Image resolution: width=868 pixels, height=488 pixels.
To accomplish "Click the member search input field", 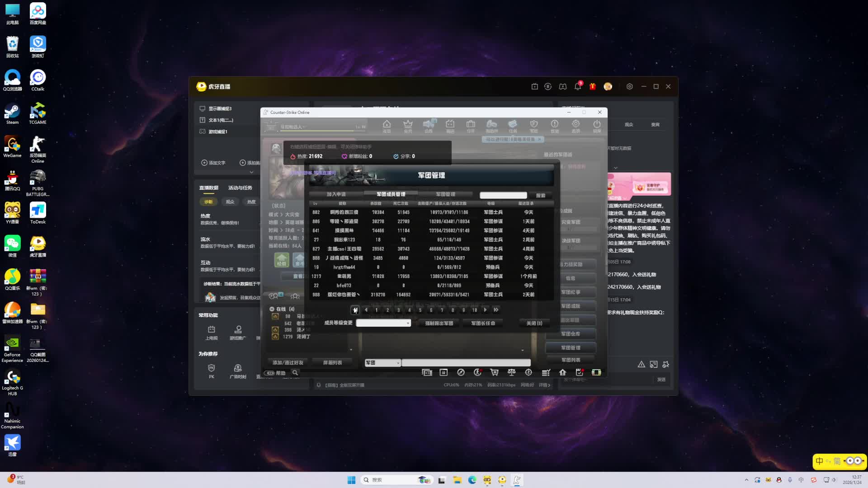I will (503, 195).
